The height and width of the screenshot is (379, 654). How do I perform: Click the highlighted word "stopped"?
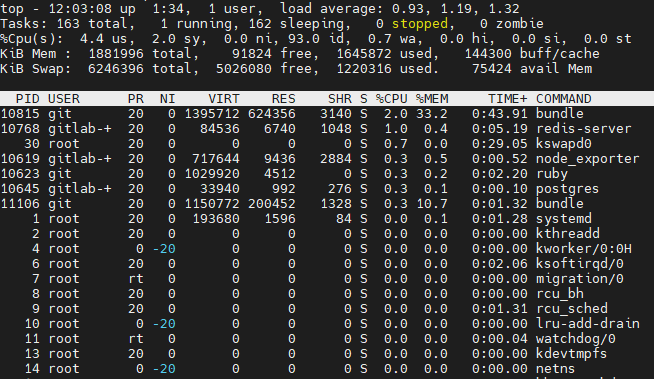coord(420,24)
